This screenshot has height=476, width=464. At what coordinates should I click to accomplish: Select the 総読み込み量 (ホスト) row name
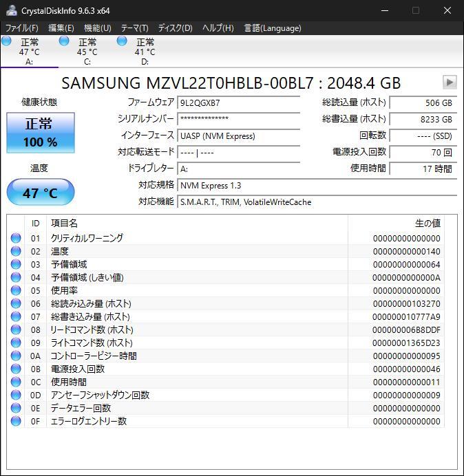(91, 303)
